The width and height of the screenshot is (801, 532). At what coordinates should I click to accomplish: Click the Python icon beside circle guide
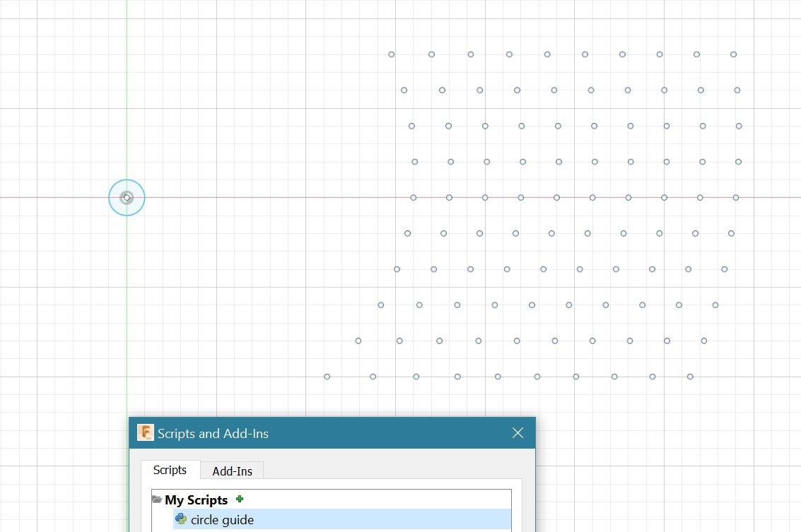click(x=181, y=519)
